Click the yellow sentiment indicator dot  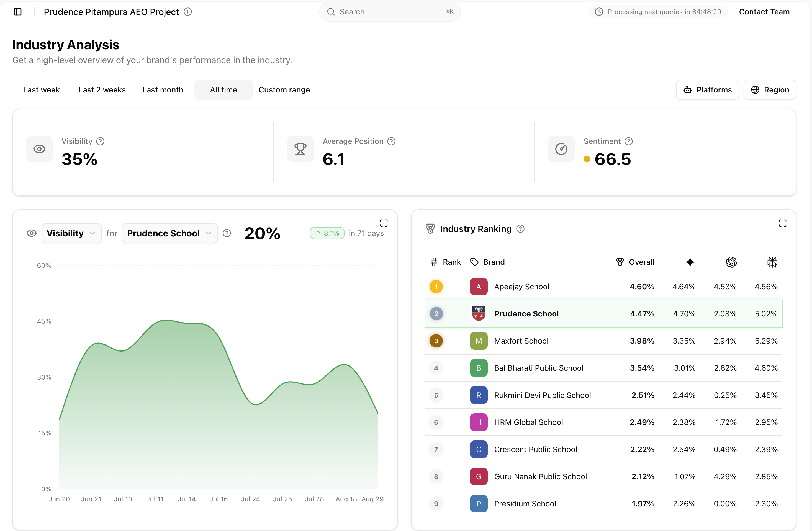pyautogui.click(x=587, y=159)
